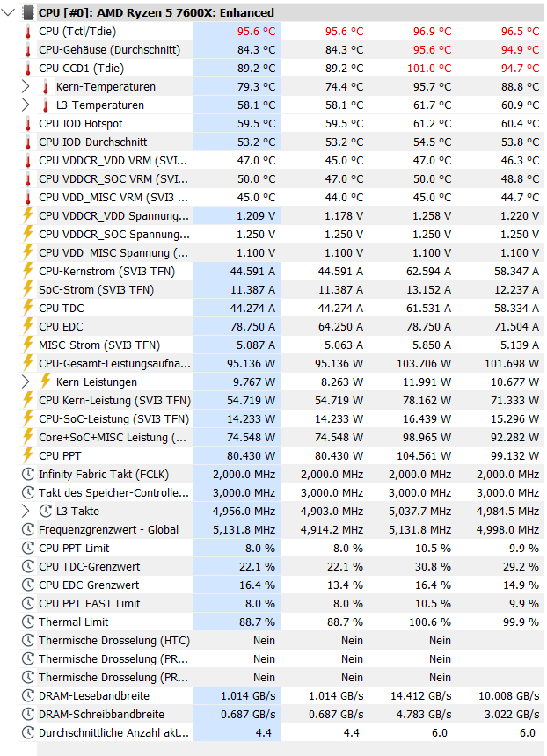Viewport: 547px width, 756px height.
Task: Click the thermometer icon for CPU IOD-Durchschnitt
Action: tap(28, 142)
